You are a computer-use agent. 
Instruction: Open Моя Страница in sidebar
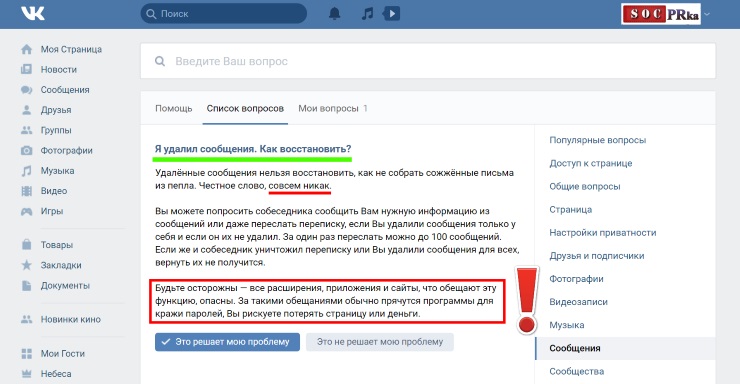click(x=71, y=49)
